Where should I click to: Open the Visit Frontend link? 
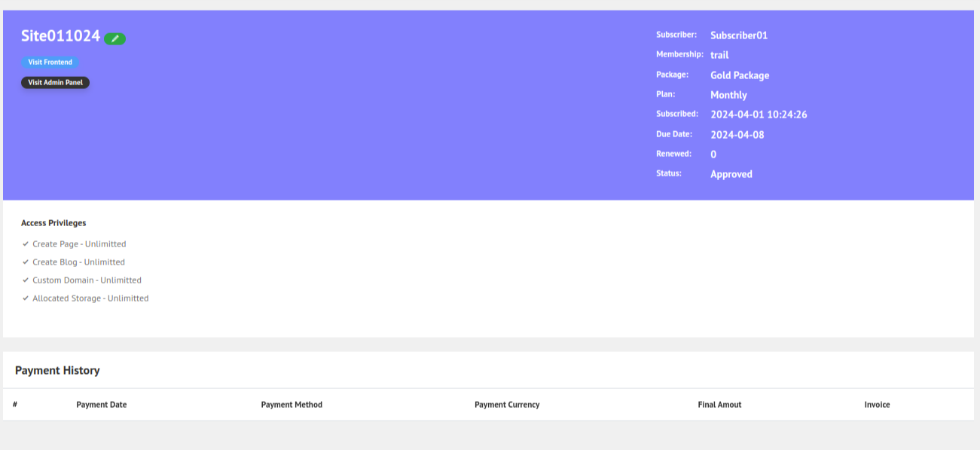click(50, 63)
